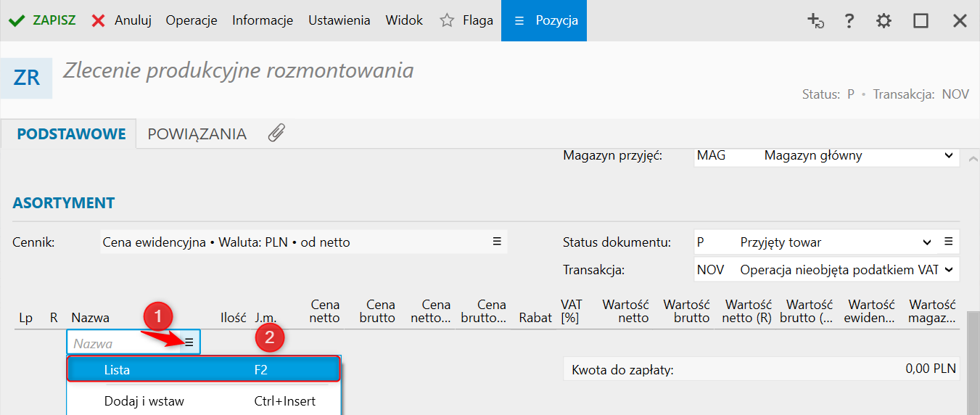Expand the Transakcja dropdown arrow
The image size is (980, 415).
(949, 270)
